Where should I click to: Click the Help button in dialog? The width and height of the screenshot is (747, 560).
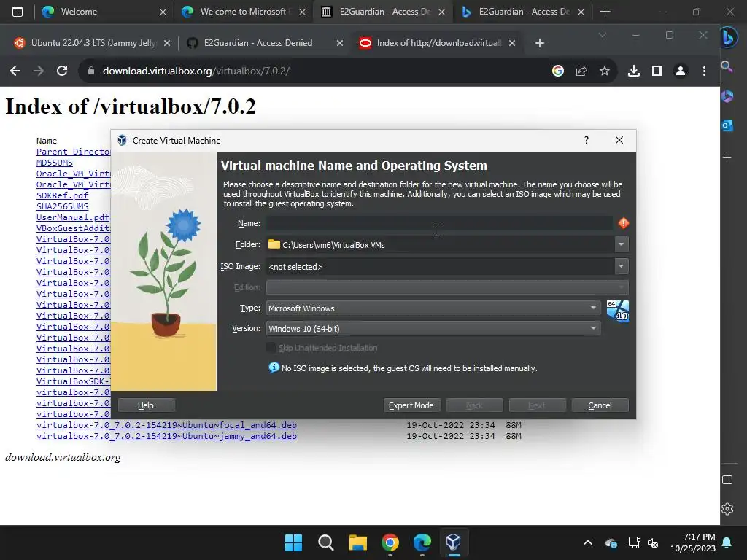coord(146,405)
